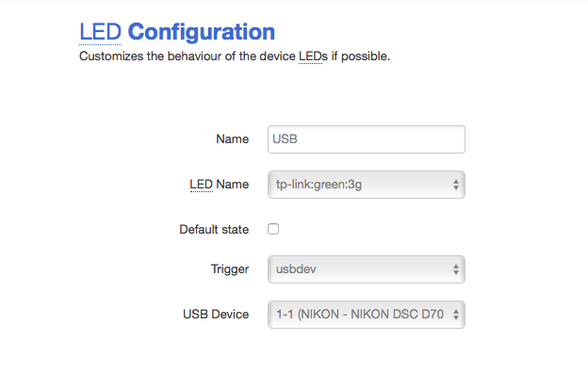Click the underlined LED in LED Name label
The image size is (588, 390).
pos(201,185)
